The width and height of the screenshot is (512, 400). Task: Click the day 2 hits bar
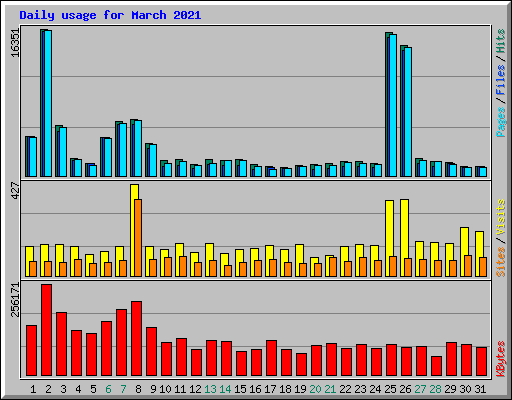[x=46, y=103]
